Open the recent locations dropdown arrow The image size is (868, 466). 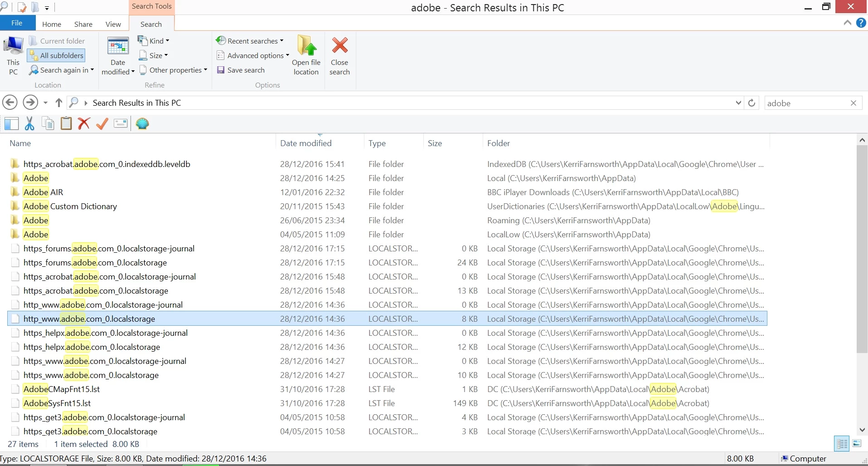tap(45, 103)
